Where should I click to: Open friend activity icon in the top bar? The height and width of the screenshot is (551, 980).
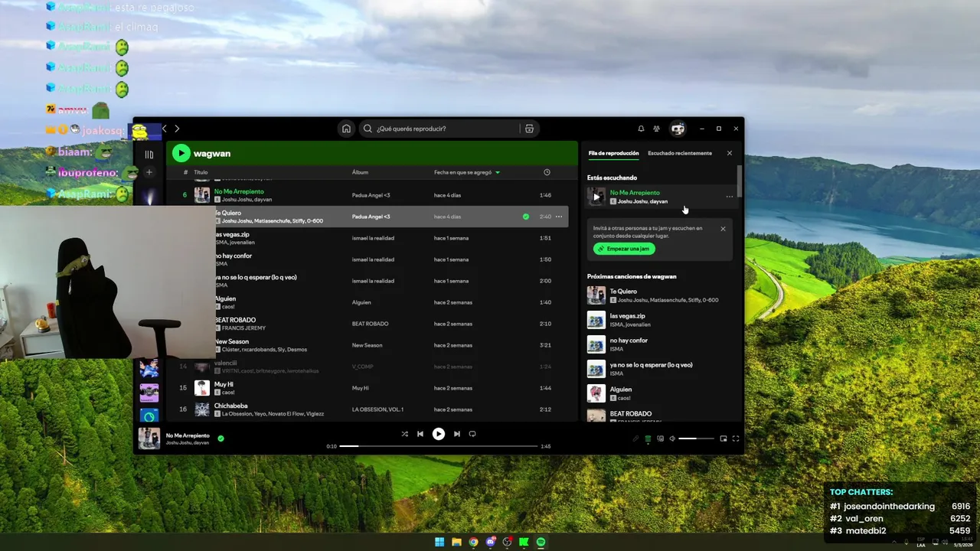click(x=657, y=129)
